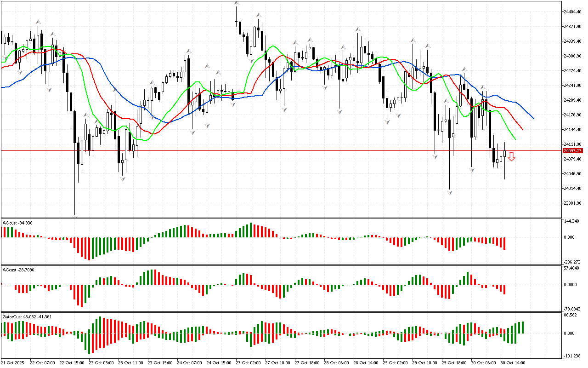
Task: Click the 23981.90 price scale label
Action: (572, 203)
